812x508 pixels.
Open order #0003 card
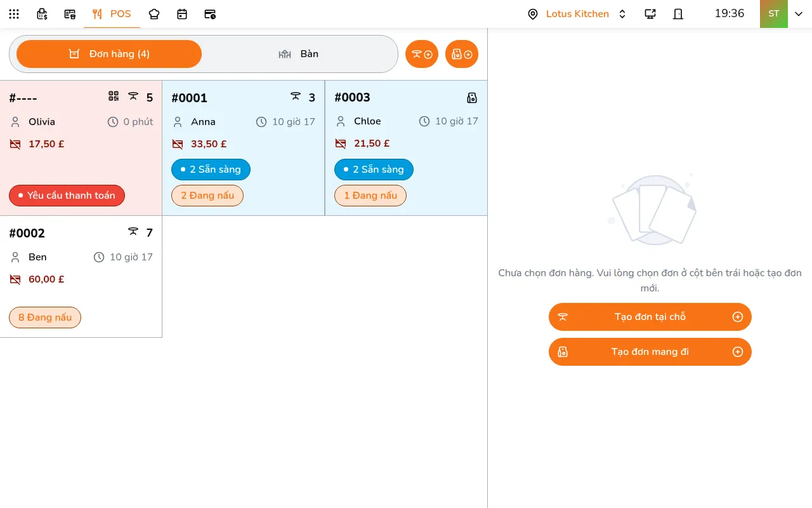[x=406, y=148]
